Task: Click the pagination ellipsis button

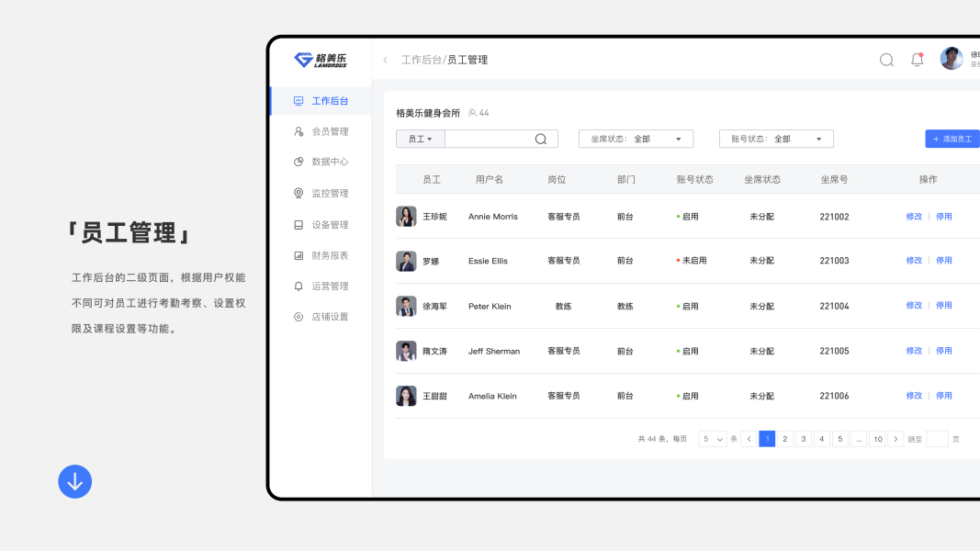Action: 859,439
